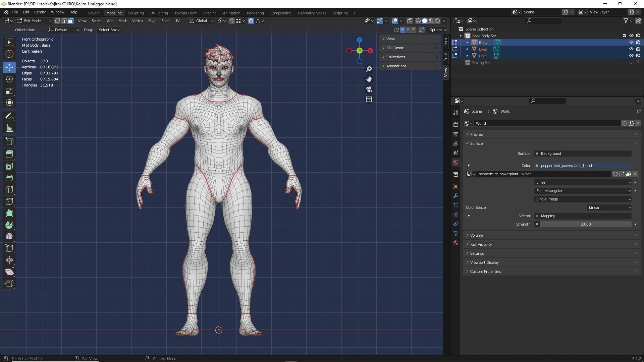Expand the Ray Visibility panel

coord(481,244)
